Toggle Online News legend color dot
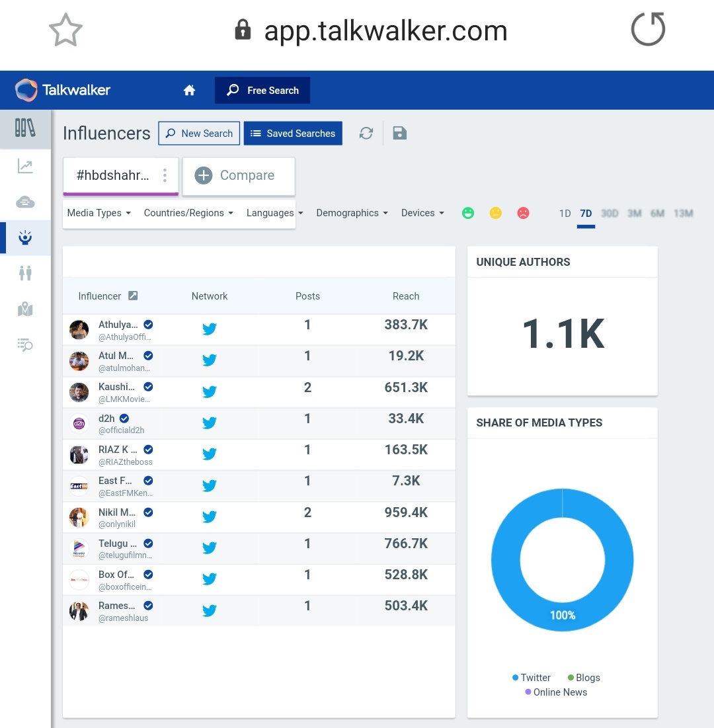 coord(528,692)
